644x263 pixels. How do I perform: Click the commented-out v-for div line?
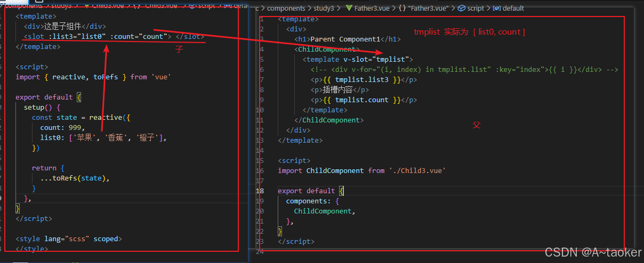point(464,69)
